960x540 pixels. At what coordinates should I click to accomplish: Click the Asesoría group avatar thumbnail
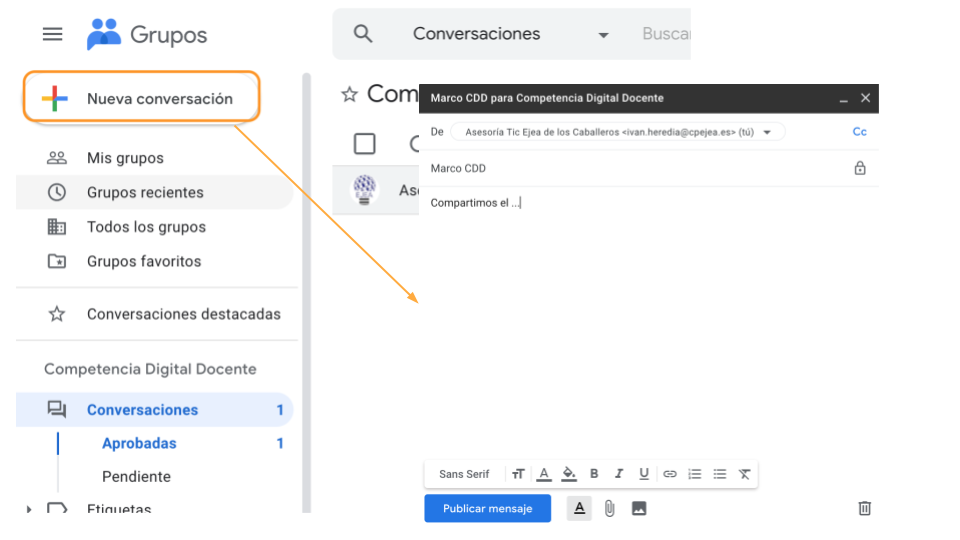point(364,189)
